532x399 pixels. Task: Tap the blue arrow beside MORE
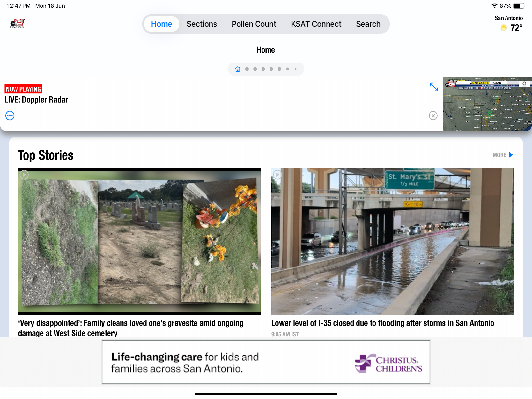coord(511,155)
